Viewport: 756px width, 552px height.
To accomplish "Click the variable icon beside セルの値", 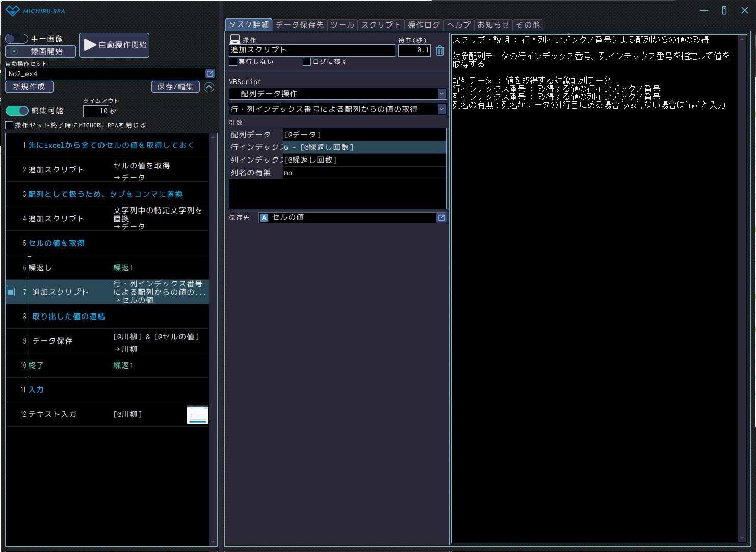I will [x=264, y=218].
